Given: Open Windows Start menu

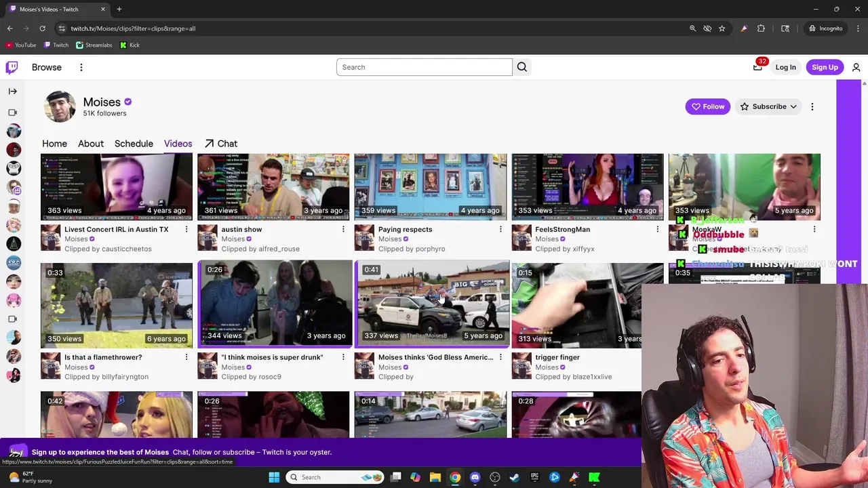Looking at the screenshot, I should click(x=274, y=477).
